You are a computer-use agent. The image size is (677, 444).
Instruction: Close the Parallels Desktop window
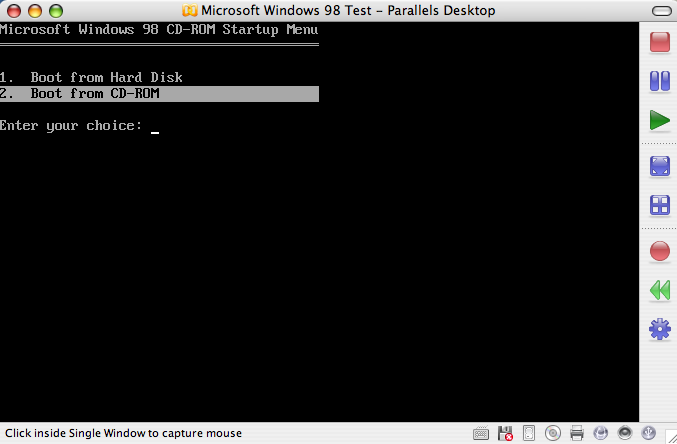tap(14, 10)
